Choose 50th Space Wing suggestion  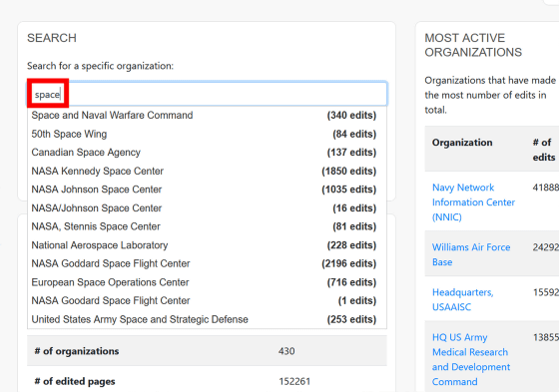(208, 134)
